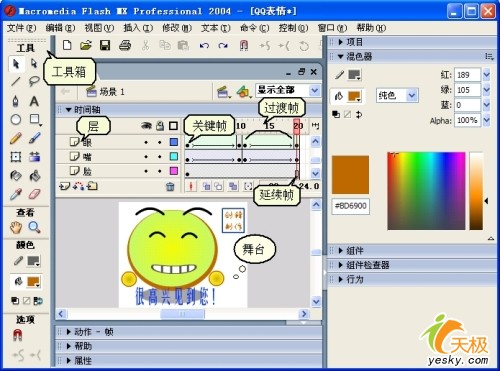Click the mixer stroke color swatch
Image resolution: width=500 pixels, height=371 pixels.
pos(354,75)
